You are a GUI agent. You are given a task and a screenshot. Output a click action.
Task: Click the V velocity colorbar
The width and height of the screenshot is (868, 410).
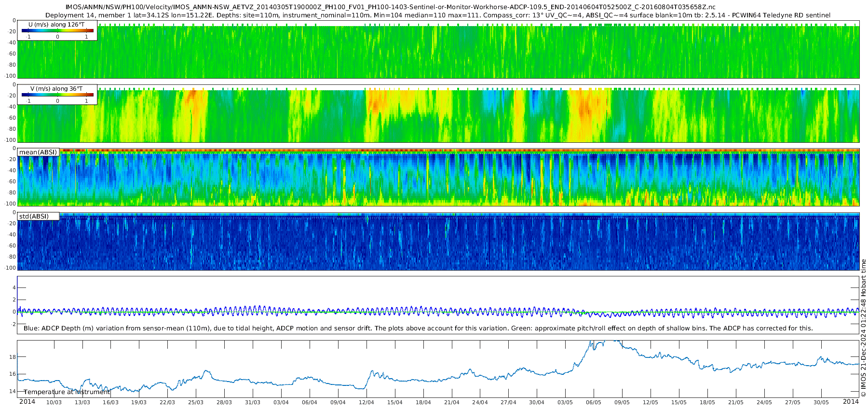[57, 95]
